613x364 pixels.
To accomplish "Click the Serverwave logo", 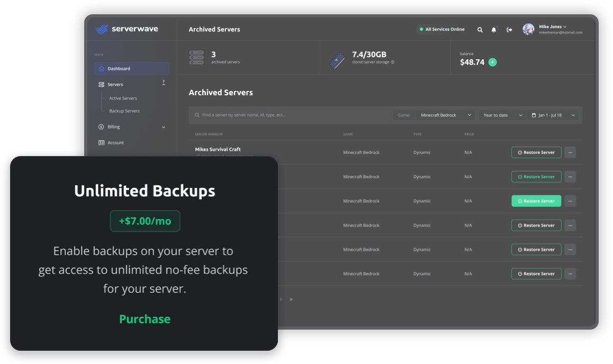I will click(127, 29).
